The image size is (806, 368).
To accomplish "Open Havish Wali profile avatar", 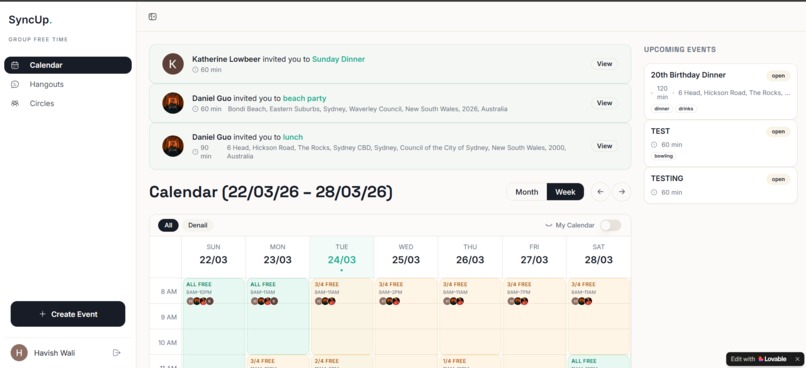I will pos(19,353).
